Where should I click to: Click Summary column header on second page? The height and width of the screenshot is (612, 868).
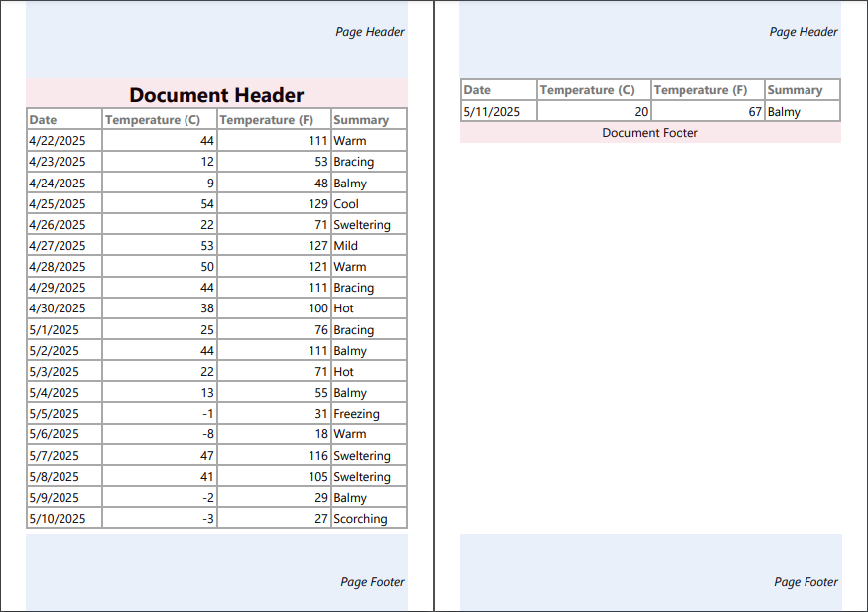[x=795, y=90]
